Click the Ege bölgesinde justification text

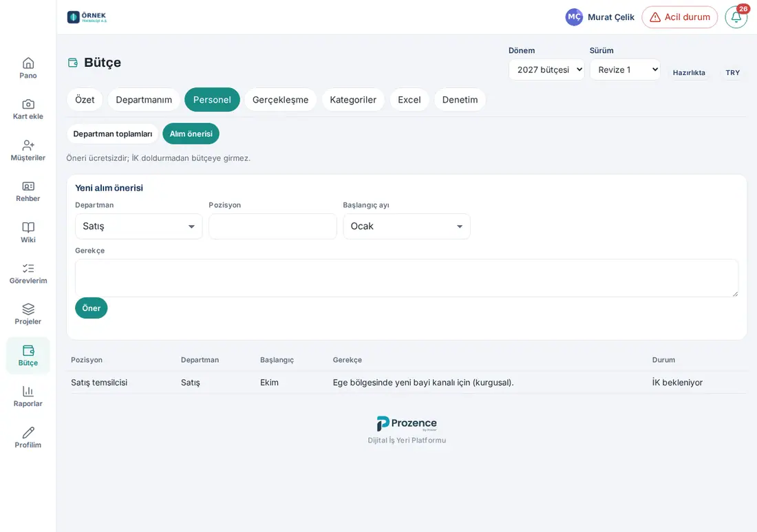423,383
